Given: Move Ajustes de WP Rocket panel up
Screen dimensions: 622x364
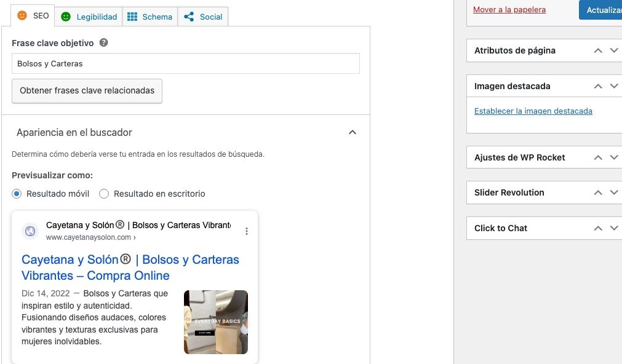Looking at the screenshot, I should 598,157.
